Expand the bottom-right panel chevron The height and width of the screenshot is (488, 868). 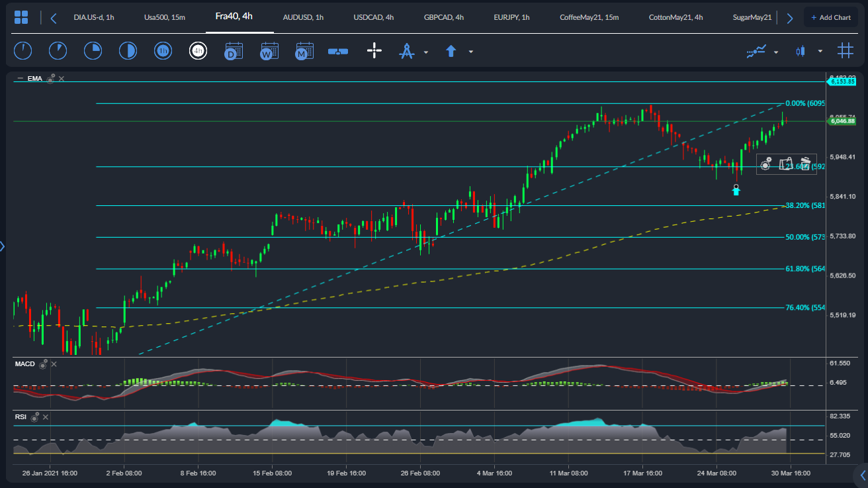coord(863,474)
